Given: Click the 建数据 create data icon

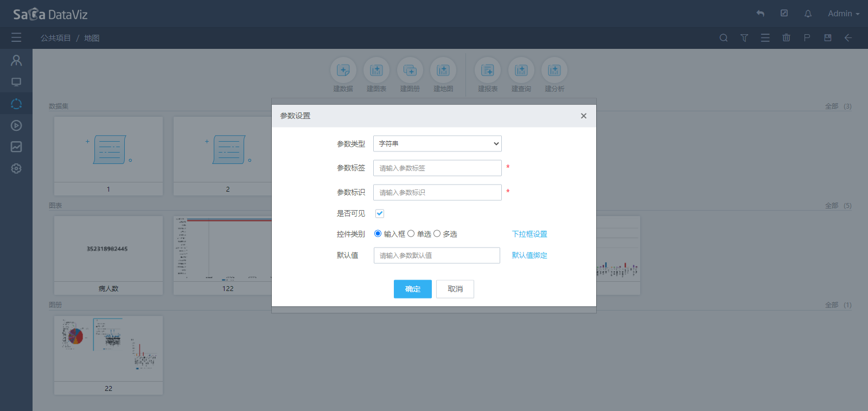Looking at the screenshot, I should click(x=343, y=70).
